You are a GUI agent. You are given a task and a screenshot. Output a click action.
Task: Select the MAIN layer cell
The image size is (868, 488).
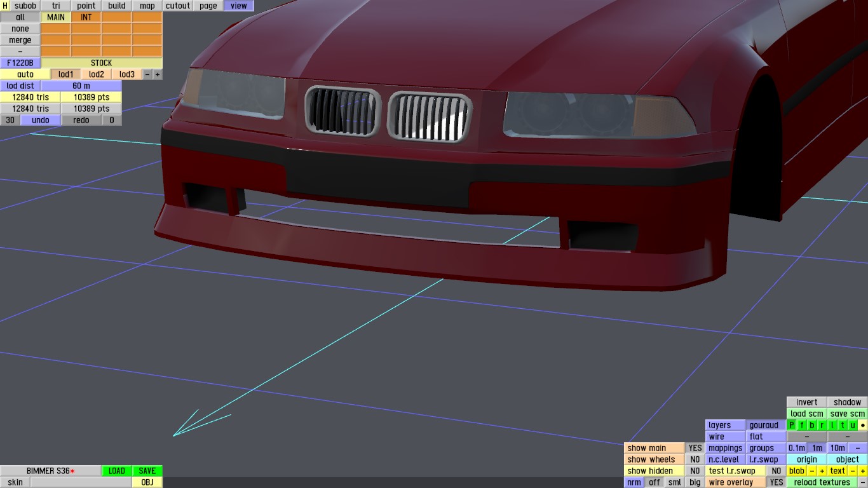[x=56, y=17]
